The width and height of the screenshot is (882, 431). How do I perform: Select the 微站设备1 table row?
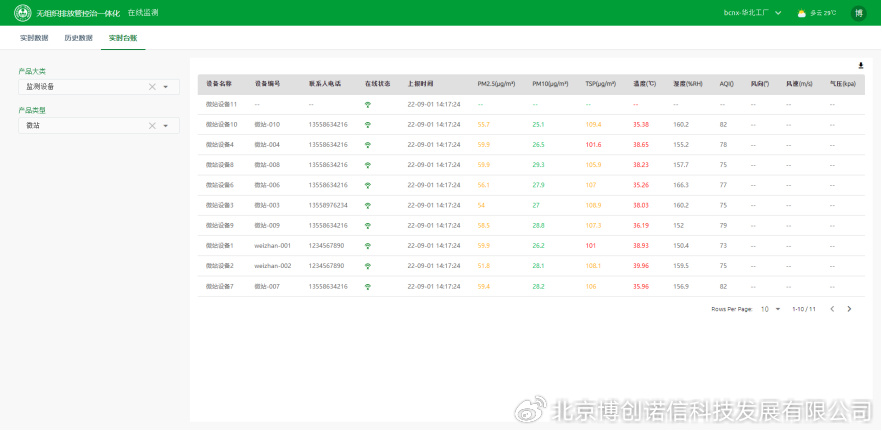click(x=220, y=246)
